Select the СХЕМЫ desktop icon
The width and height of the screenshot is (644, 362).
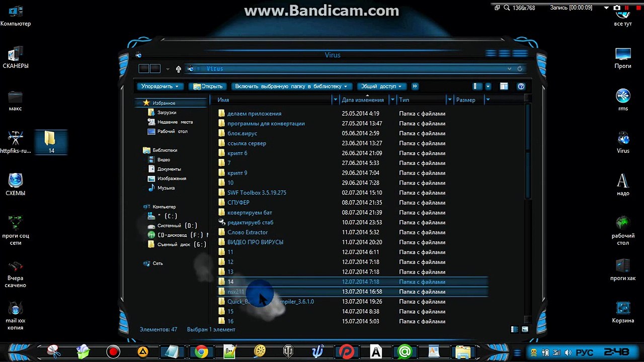(x=16, y=185)
